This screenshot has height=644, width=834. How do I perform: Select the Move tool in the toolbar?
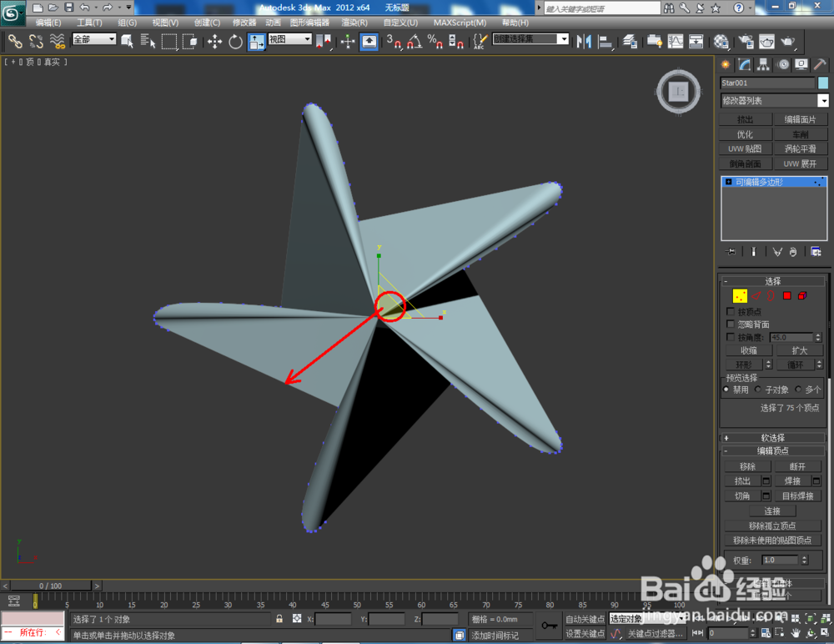(215, 41)
